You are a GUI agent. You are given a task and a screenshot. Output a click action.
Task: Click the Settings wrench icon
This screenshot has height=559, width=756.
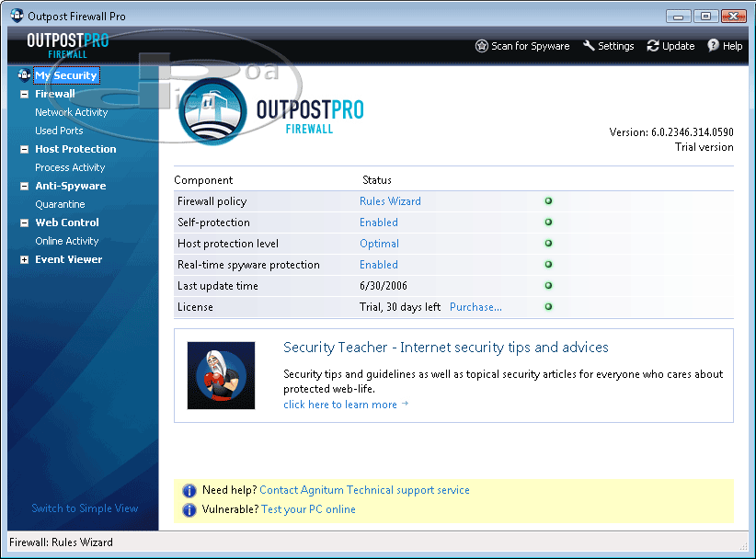point(589,46)
